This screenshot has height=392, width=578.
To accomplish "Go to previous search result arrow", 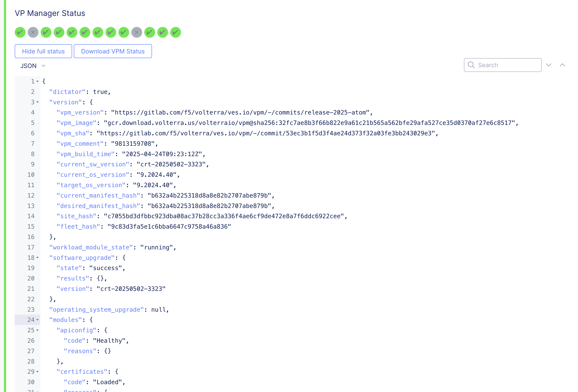I will tap(562, 65).
